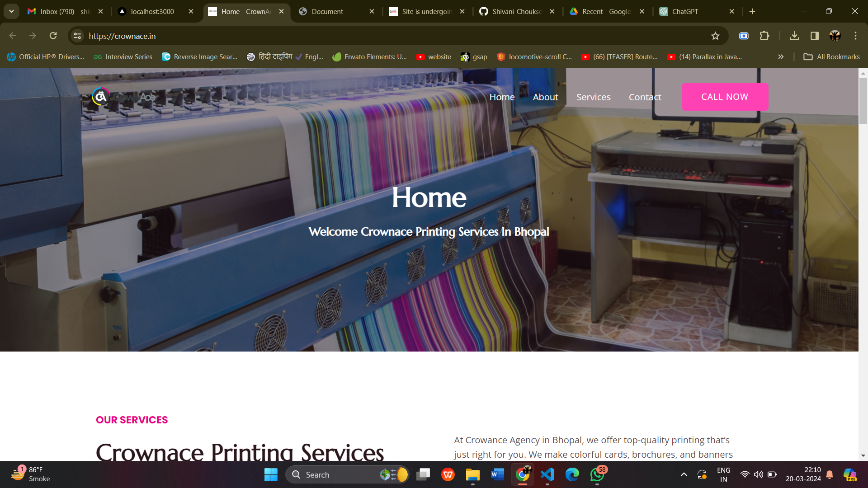Open the Chrome three-dot menu

855,36
